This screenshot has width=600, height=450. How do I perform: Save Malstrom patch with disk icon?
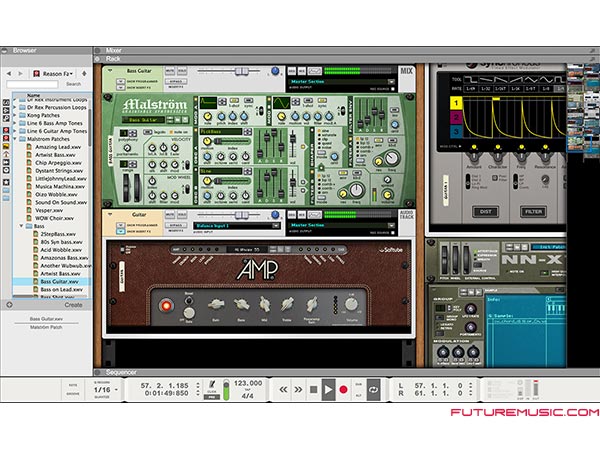coord(186,120)
